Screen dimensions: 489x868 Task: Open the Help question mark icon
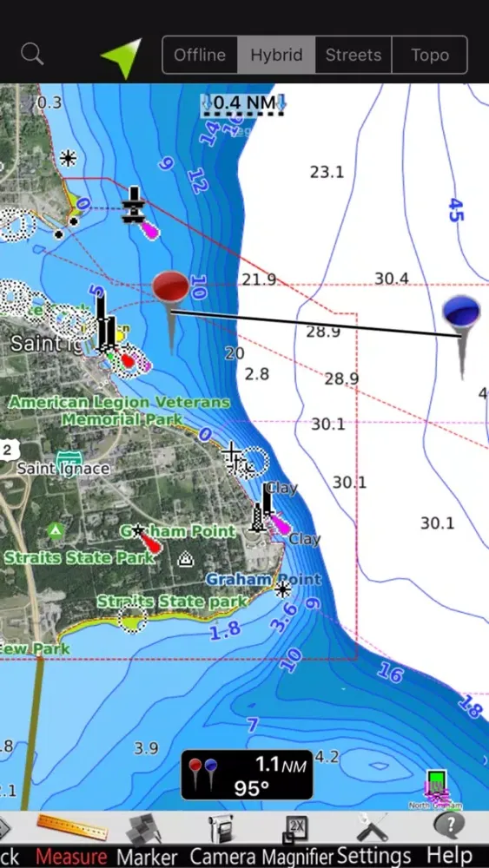(x=449, y=839)
